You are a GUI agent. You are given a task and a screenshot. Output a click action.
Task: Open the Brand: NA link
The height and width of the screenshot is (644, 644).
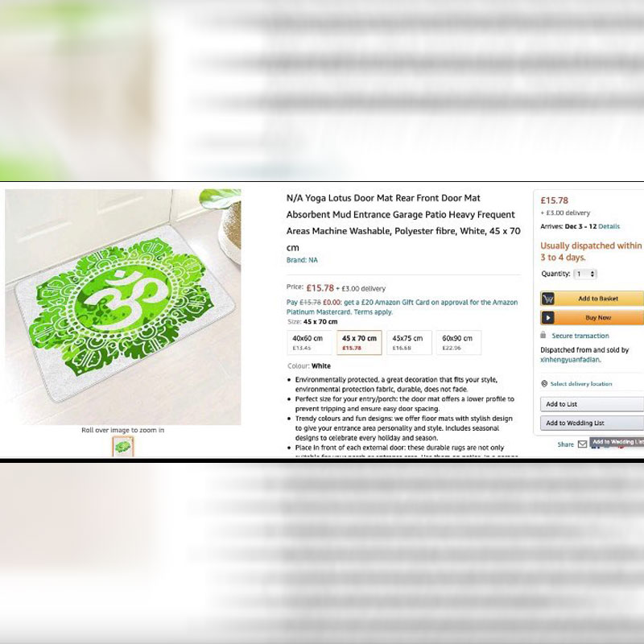click(x=302, y=260)
